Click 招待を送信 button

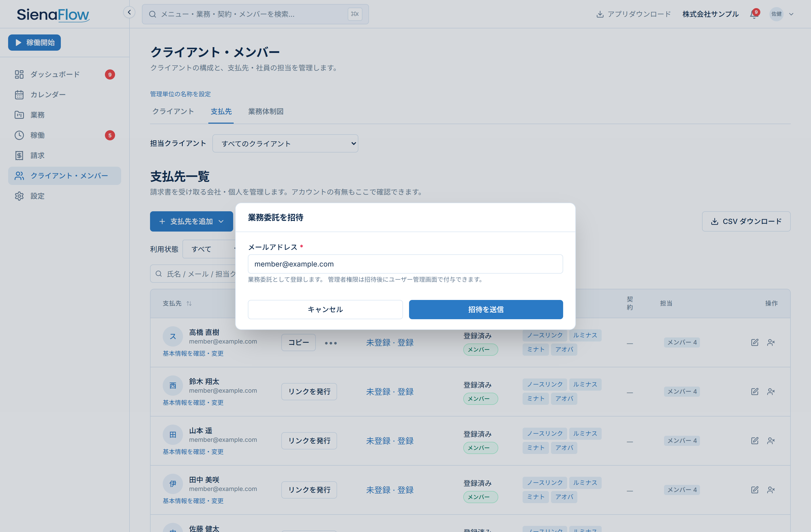coord(486,309)
